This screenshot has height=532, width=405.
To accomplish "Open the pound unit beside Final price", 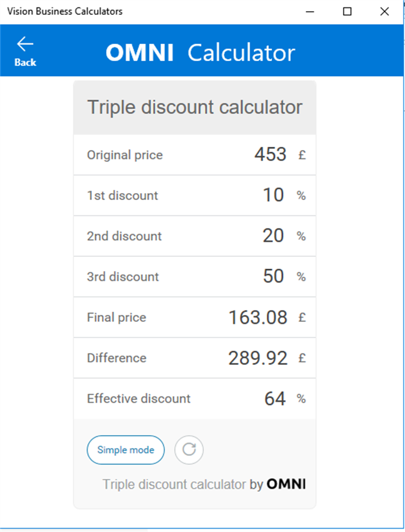I will point(302,318).
